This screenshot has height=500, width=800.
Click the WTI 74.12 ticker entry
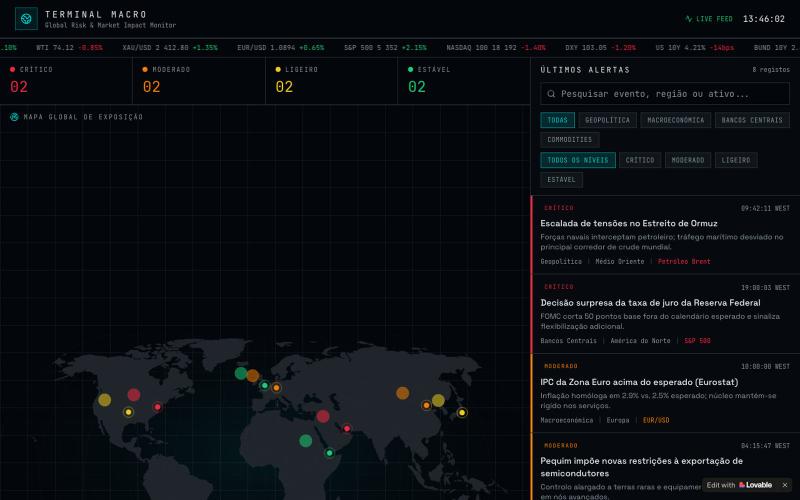(x=69, y=47)
